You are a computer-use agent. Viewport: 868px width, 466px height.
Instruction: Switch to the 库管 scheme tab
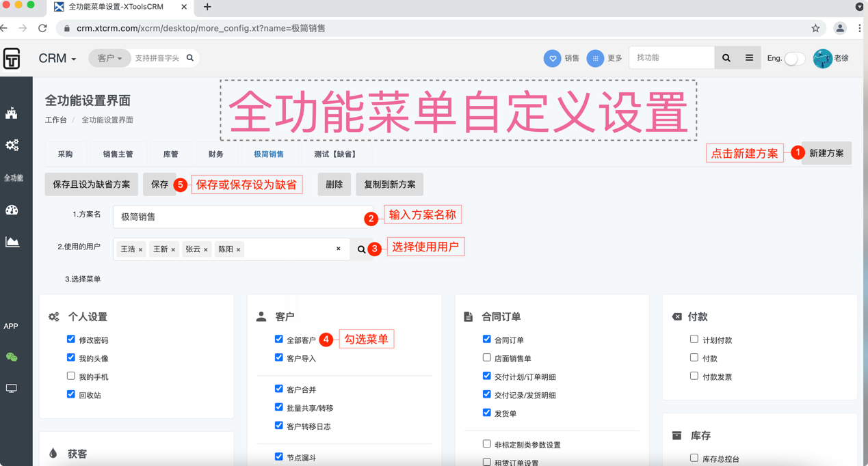pos(170,154)
